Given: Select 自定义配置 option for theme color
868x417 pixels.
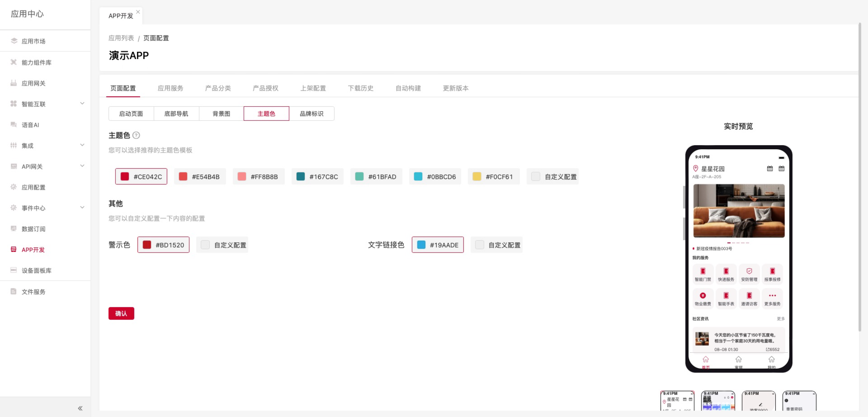Looking at the screenshot, I should (x=553, y=177).
